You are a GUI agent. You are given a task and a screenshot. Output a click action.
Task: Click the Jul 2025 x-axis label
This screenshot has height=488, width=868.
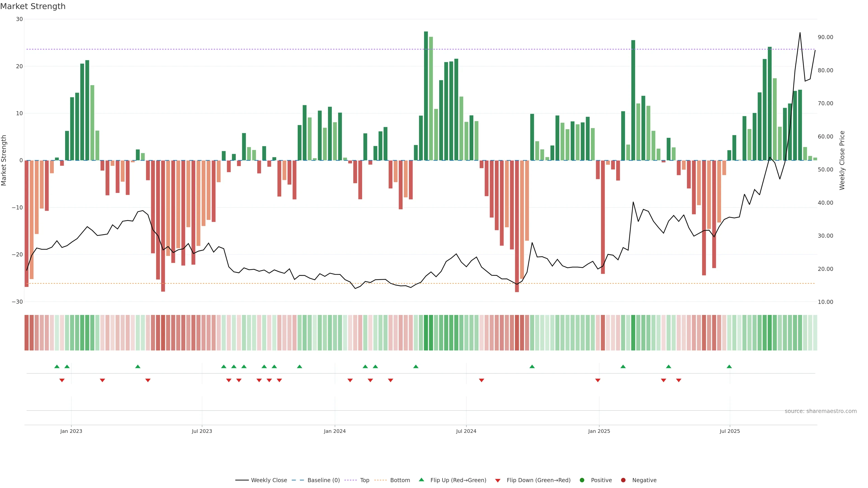coord(729,431)
